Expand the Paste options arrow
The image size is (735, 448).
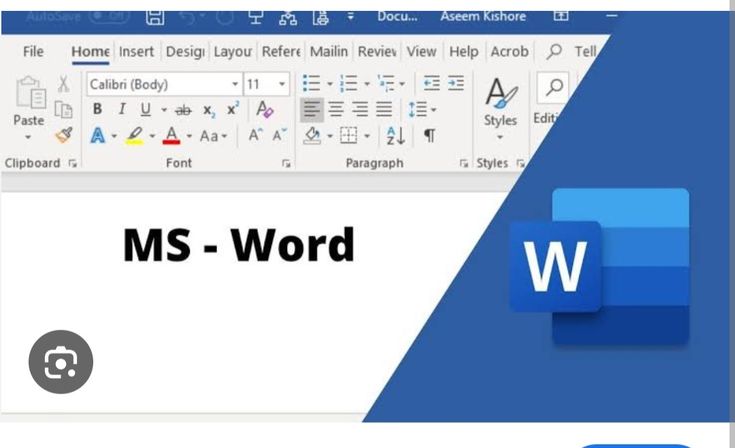tap(28, 137)
